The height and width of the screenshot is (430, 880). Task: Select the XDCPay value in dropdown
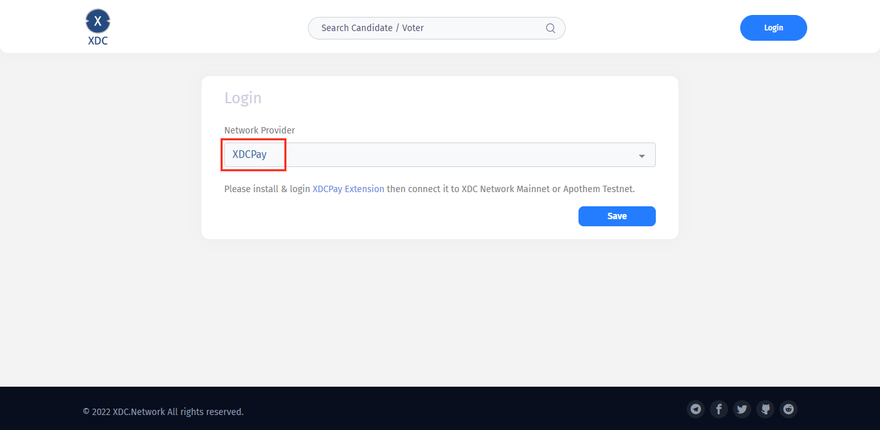pyautogui.click(x=250, y=155)
